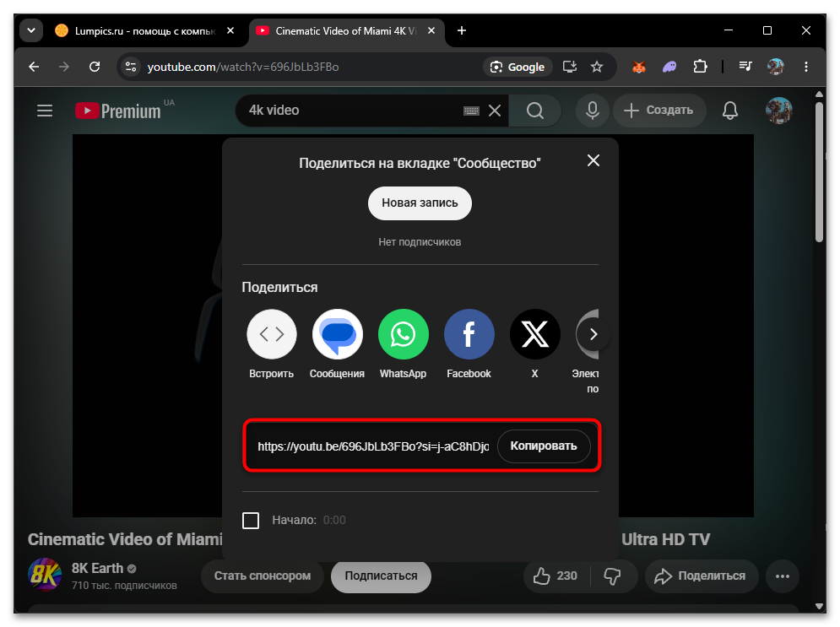Switch to the Lumpics.ru browser tab
840x627 pixels.
click(x=144, y=31)
